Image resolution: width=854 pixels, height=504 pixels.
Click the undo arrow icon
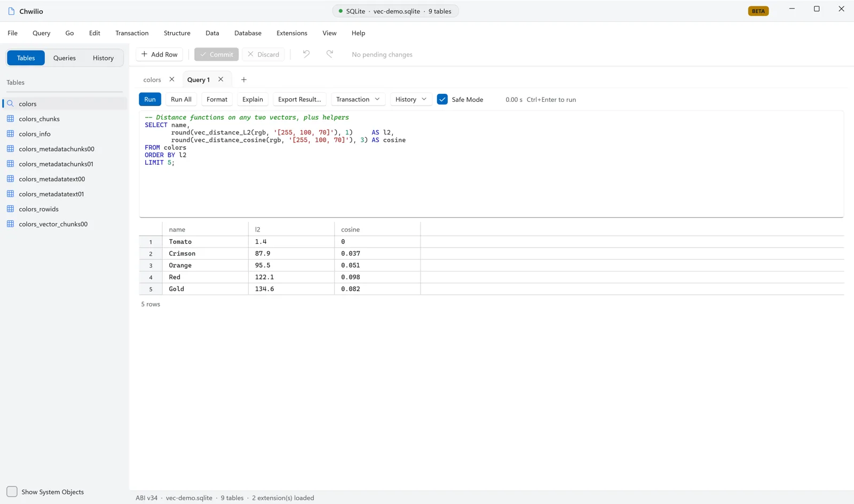tap(306, 54)
